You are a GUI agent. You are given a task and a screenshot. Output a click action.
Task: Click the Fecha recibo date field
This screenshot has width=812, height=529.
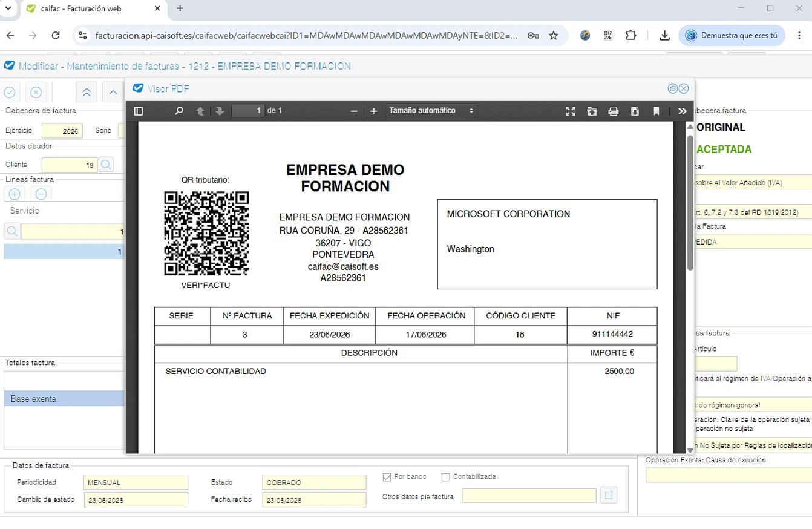(x=314, y=500)
